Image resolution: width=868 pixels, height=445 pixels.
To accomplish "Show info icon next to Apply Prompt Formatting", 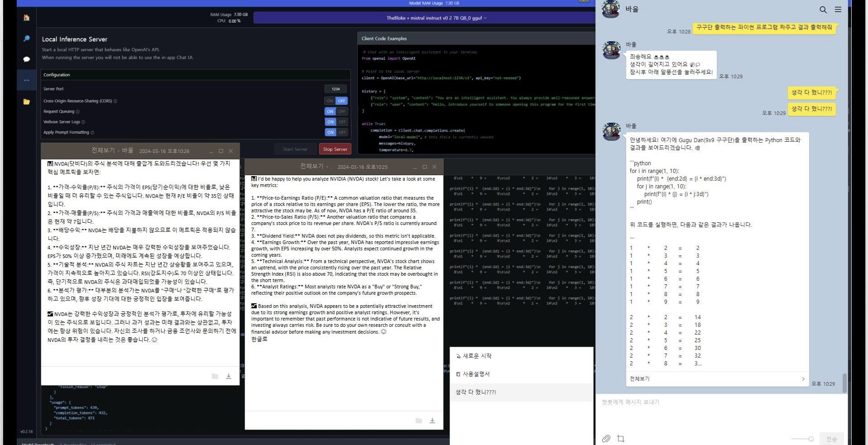I will [x=92, y=132].
